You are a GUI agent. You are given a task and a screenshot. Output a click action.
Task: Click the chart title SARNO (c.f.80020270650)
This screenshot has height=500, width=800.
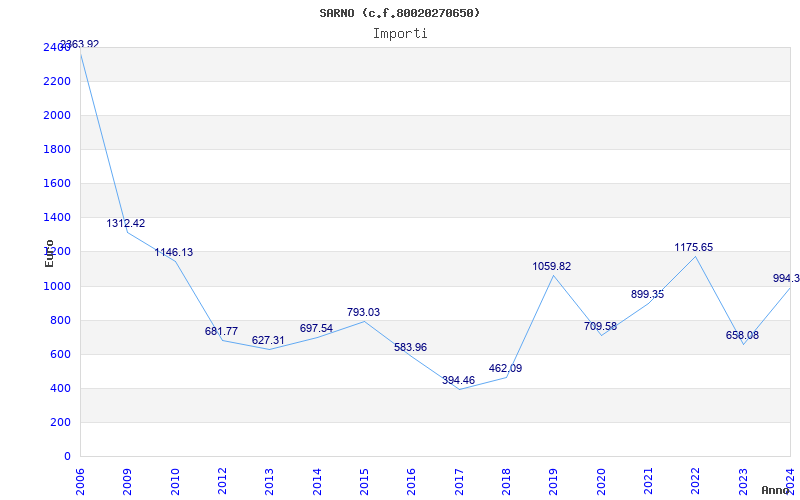click(399, 13)
